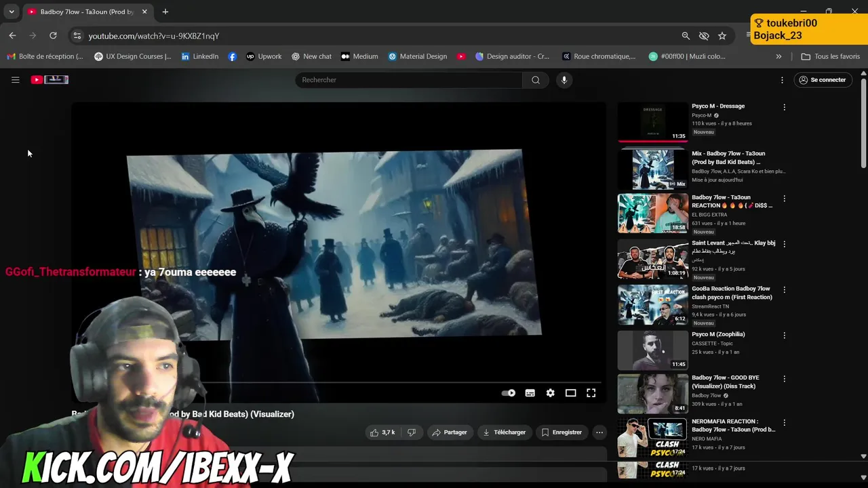Show hidden bookmarks with the chevron
This screenshot has height=488, width=868.
[x=778, y=56]
